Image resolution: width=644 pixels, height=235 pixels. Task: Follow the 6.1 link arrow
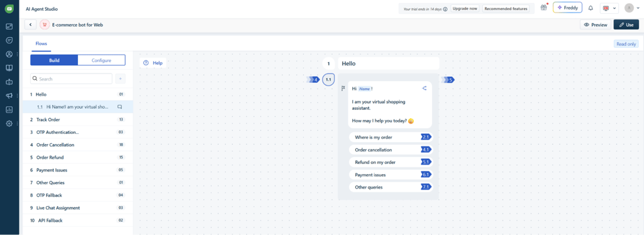[426, 175]
